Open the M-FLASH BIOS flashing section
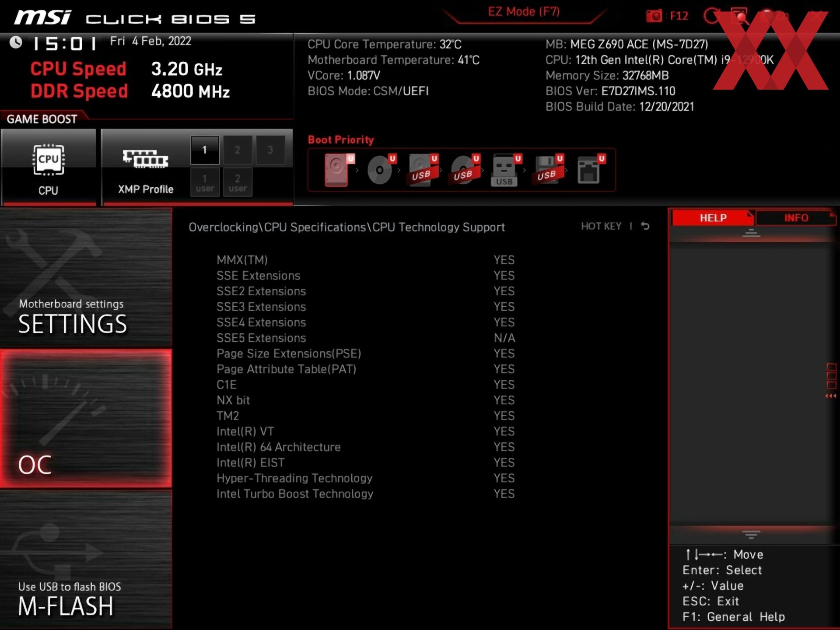The width and height of the screenshot is (840, 630). coord(86,559)
